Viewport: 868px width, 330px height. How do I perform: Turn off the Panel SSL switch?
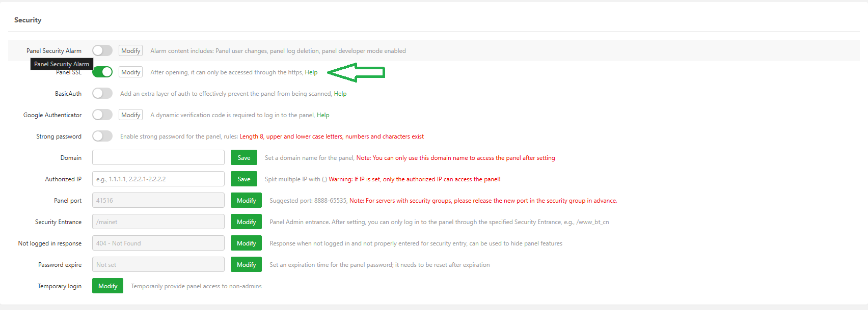point(102,72)
